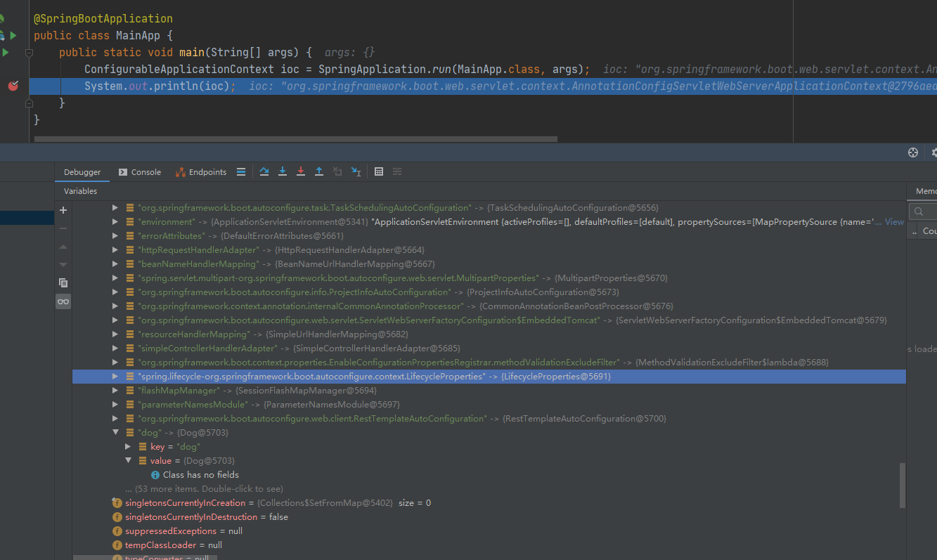Click Spring bean gutter icon at @SpringBootApplication
Screen dimensions: 937x560
pyautogui.click(x=1, y=18)
